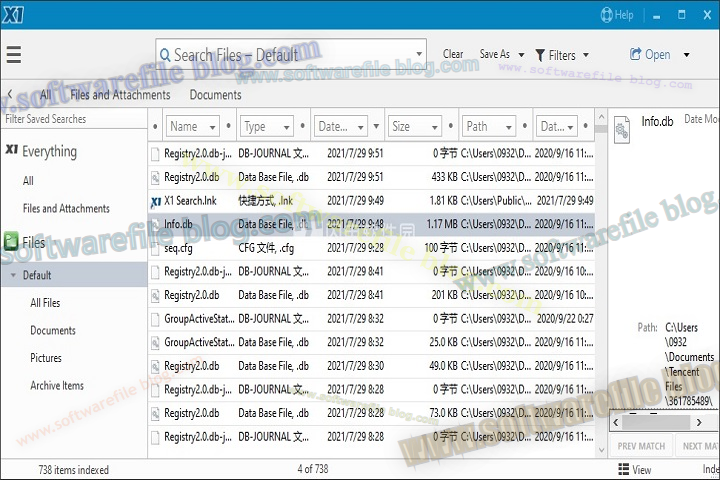
Task: Click the 201 KB size cell
Action: click(444, 295)
